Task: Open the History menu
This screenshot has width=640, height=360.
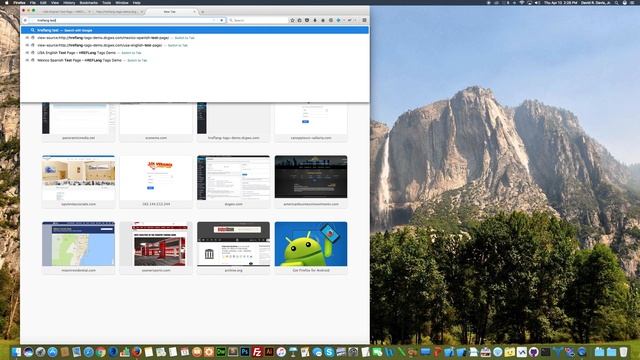Action: pos(69,2)
